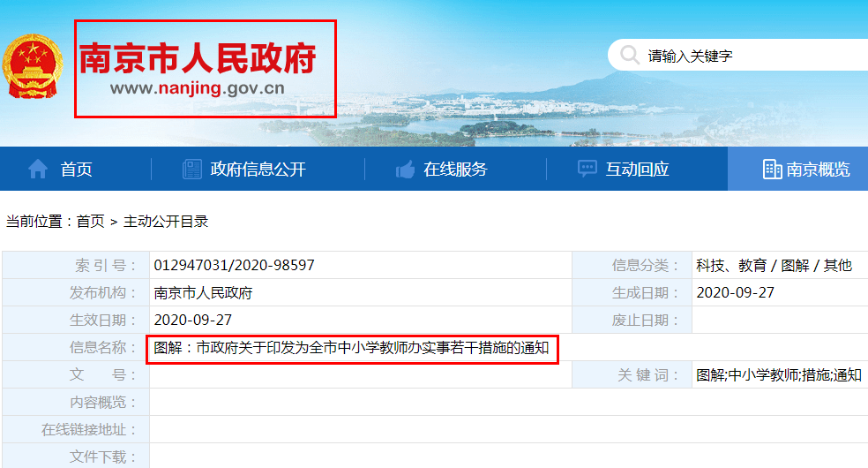Open the 政府信息公开 menu item
The image size is (868, 468).
pyautogui.click(x=258, y=169)
